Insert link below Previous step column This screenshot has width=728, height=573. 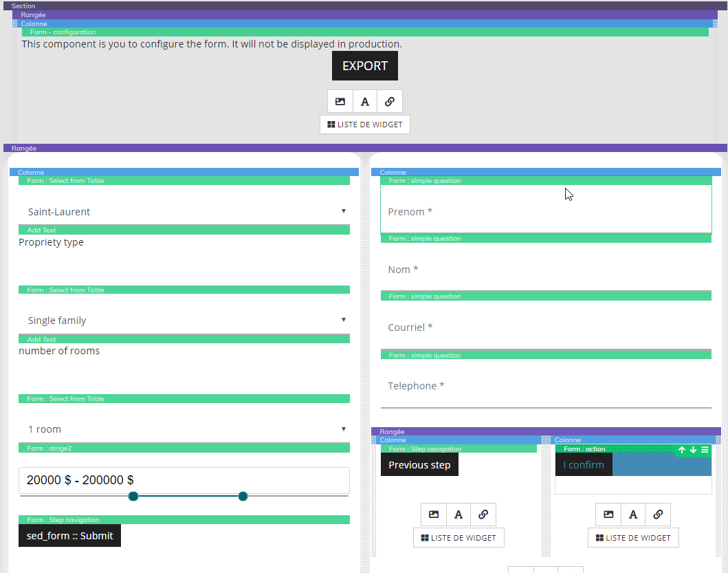(x=483, y=515)
